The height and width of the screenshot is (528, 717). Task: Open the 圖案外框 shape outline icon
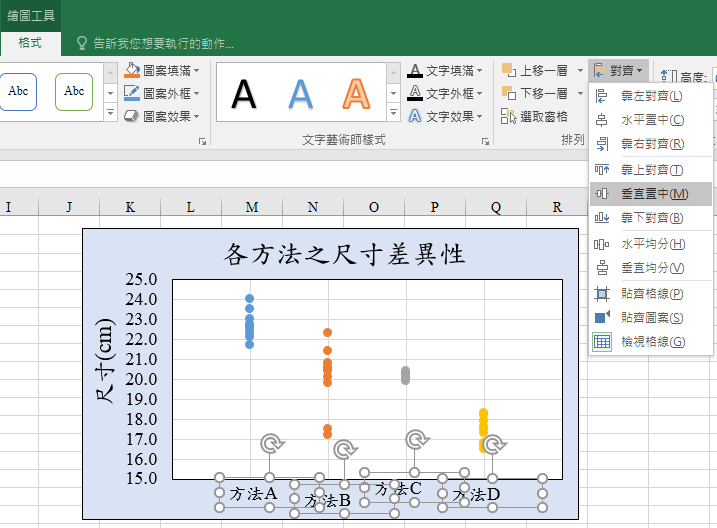tap(133, 93)
